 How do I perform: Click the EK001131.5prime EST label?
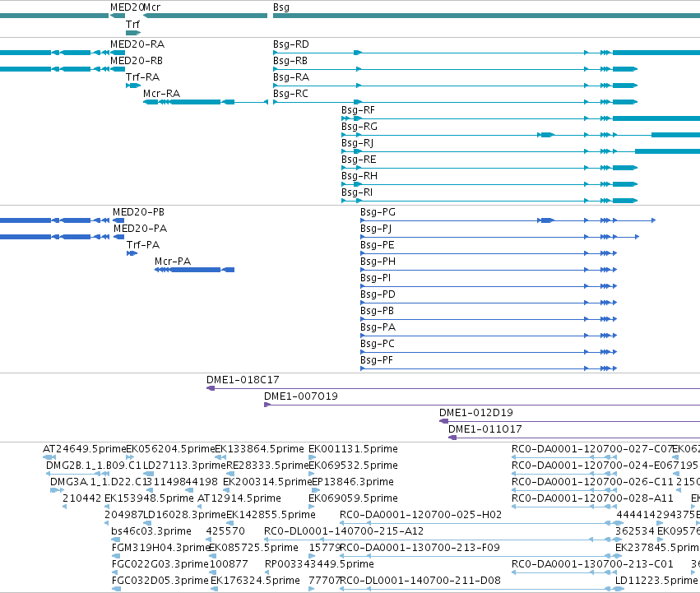click(353, 449)
